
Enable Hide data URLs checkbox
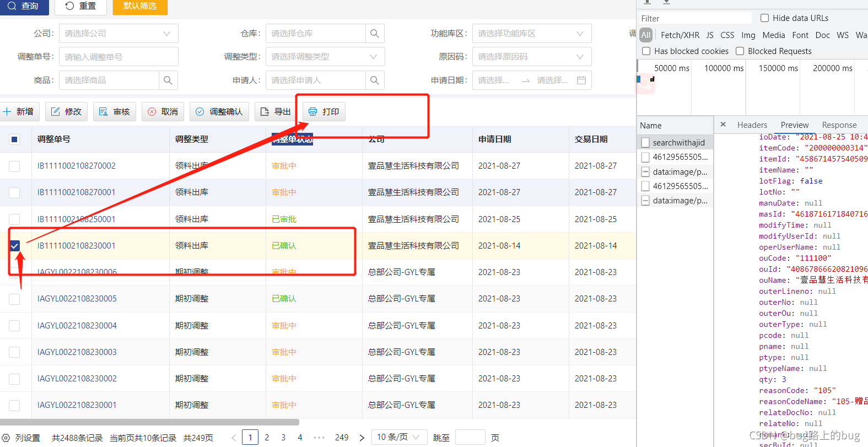pos(764,18)
